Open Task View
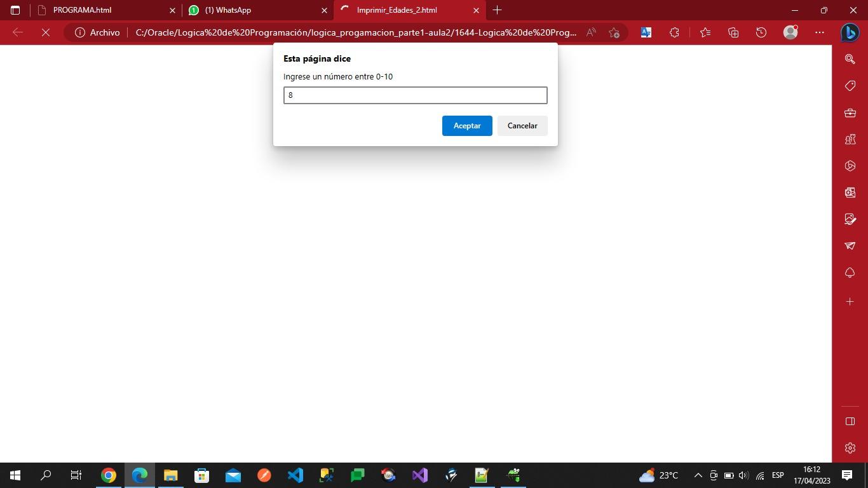868x488 pixels. [76, 475]
